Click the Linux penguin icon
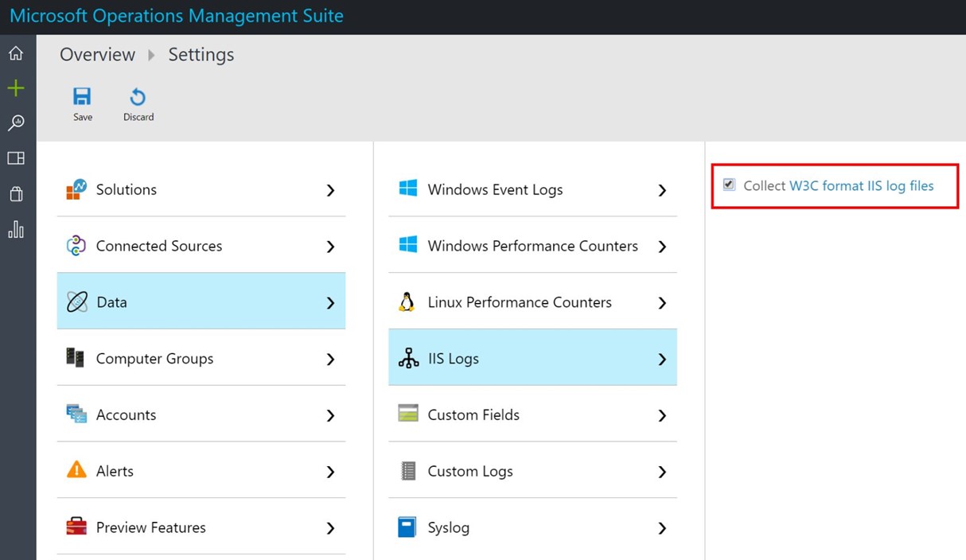 click(x=407, y=302)
